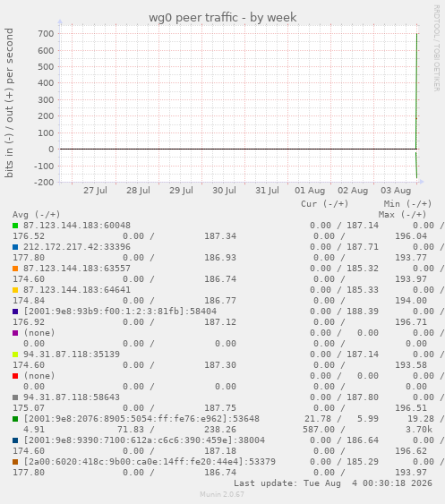Viewport: 445px width, 504px height.
Task: Select peer label 87.123.144.183:64641
Action: point(77,290)
